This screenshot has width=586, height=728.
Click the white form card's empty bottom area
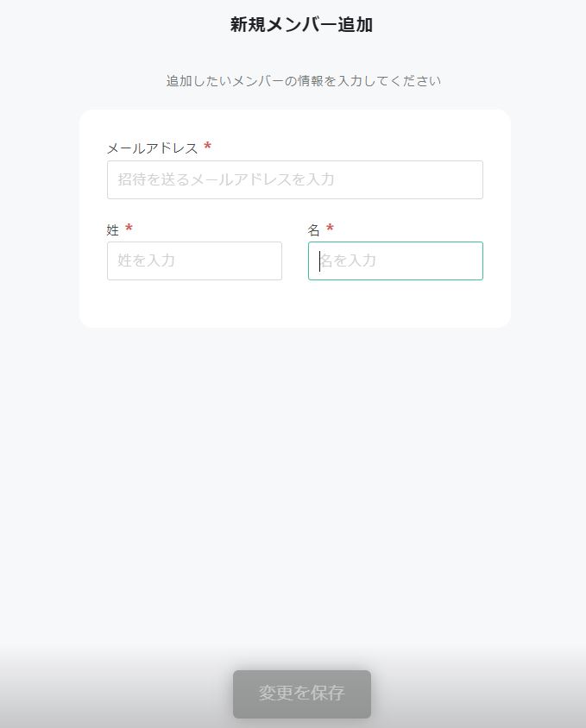pyautogui.click(x=294, y=305)
